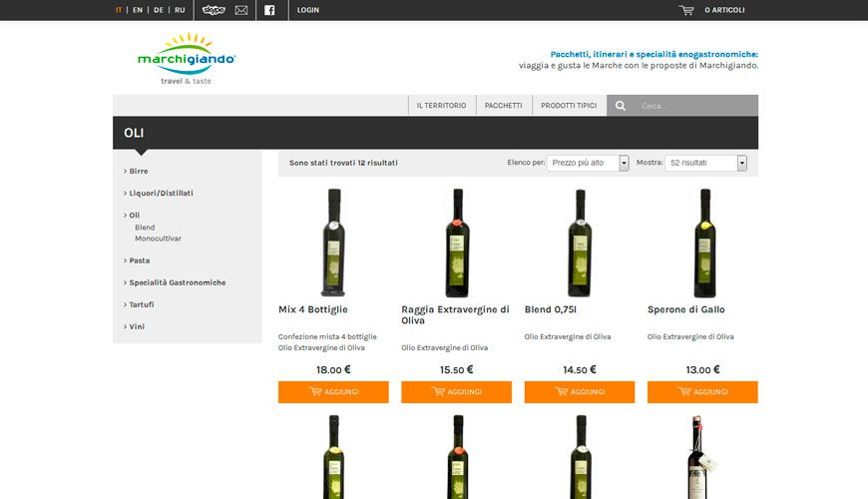Click the search magnifier icon
Viewport: 868px width, 499px height.
tap(621, 106)
